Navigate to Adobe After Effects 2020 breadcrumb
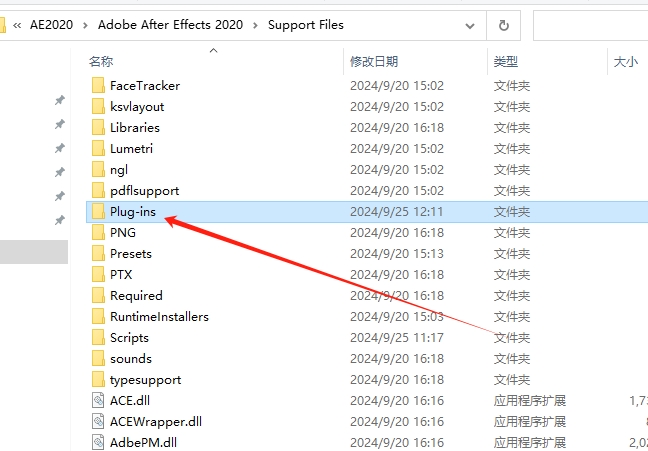 pyautogui.click(x=170, y=25)
